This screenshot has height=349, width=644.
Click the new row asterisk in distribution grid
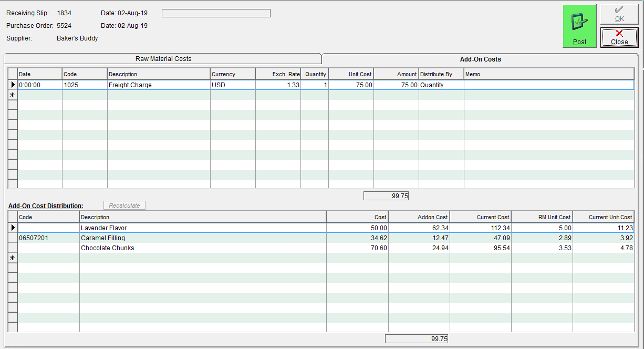coord(13,258)
